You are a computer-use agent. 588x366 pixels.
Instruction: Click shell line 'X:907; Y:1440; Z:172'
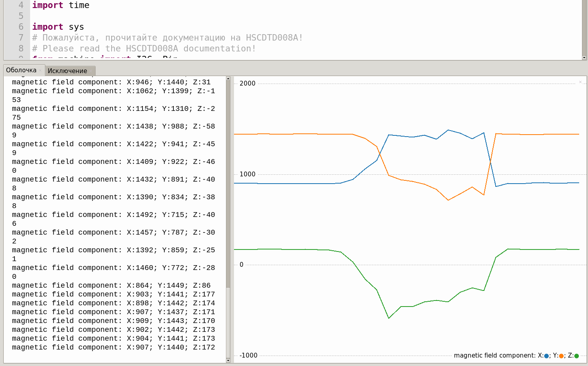(114, 347)
